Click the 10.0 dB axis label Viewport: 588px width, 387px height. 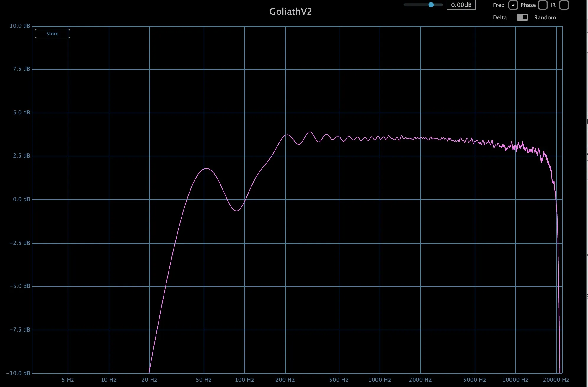20,26
